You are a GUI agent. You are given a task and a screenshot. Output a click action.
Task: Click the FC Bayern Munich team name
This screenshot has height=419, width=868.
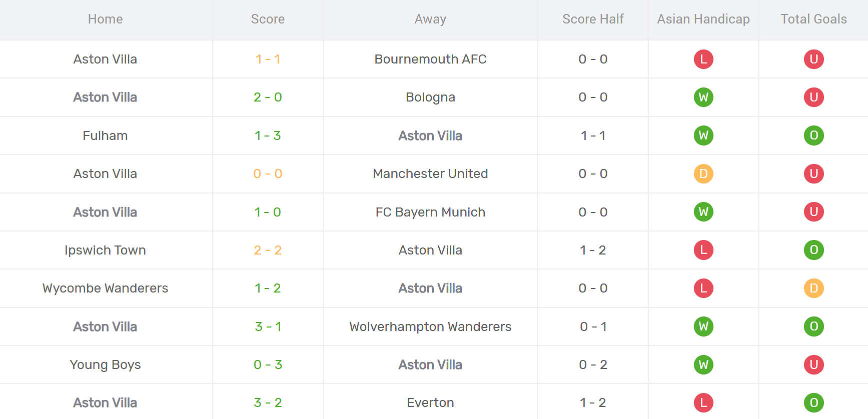pos(430,212)
